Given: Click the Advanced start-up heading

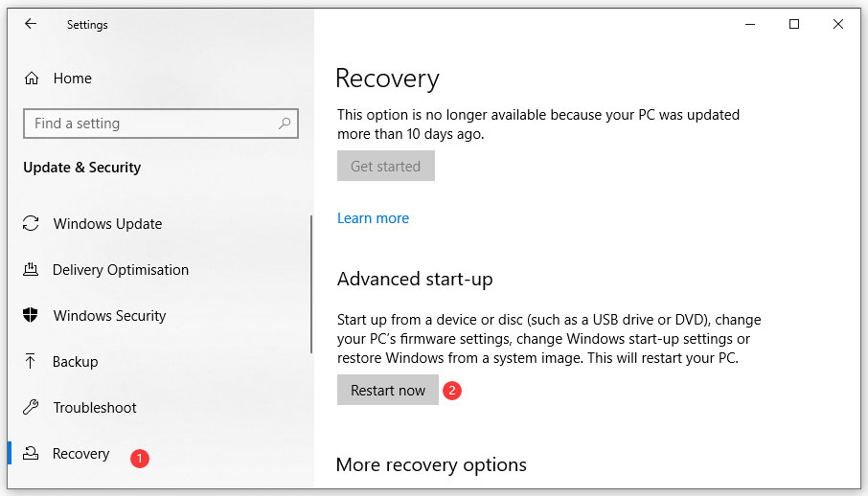Looking at the screenshot, I should 415,279.
